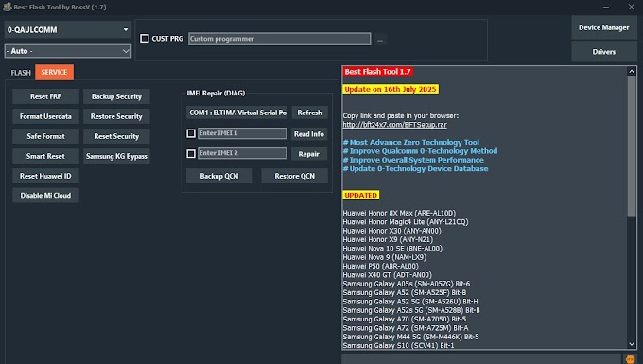Click 'Huawei Nova 10 SE' entry
Viewport: 643px width, 364px height.
tap(392, 249)
